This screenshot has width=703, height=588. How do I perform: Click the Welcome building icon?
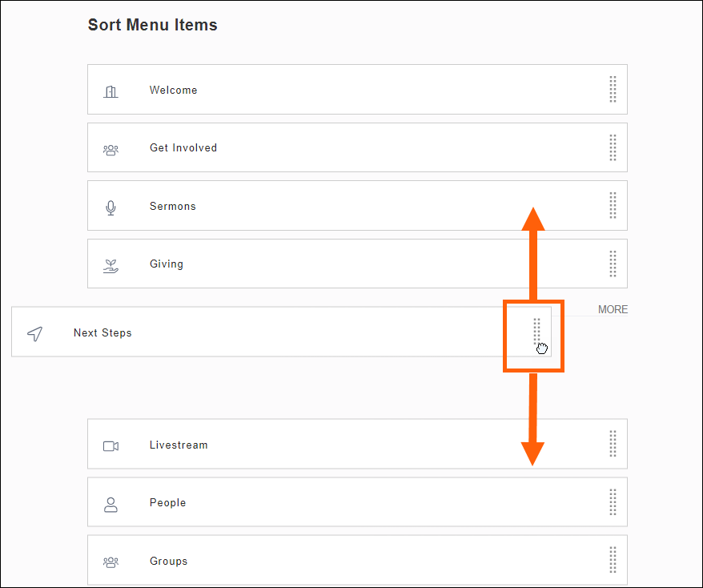pyautogui.click(x=111, y=91)
